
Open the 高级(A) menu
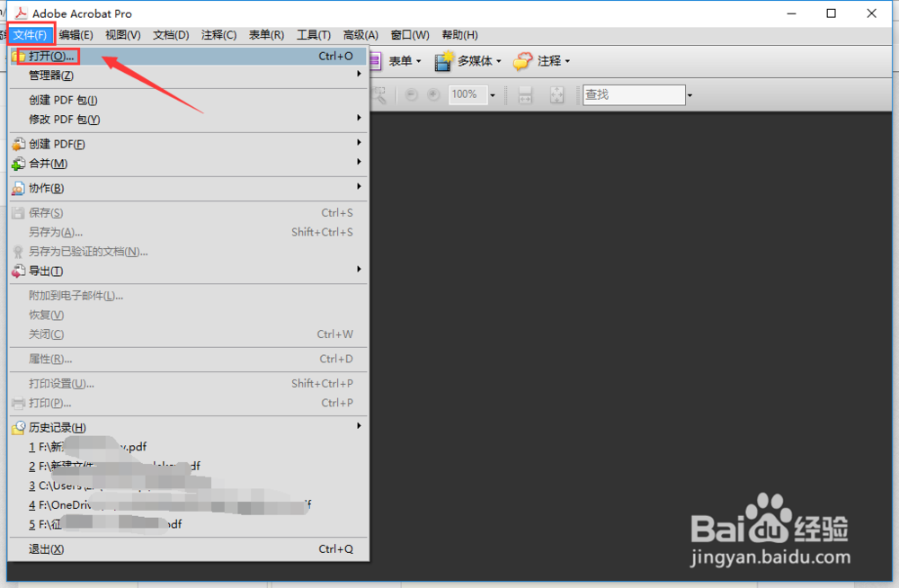tap(360, 35)
